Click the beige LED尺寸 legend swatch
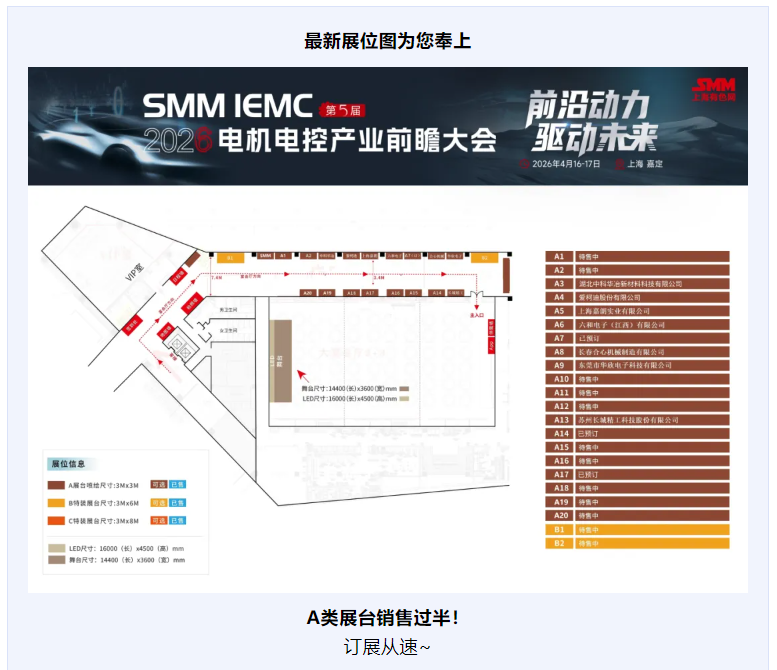Image resolution: width=777 pixels, height=670 pixels. tap(56, 548)
